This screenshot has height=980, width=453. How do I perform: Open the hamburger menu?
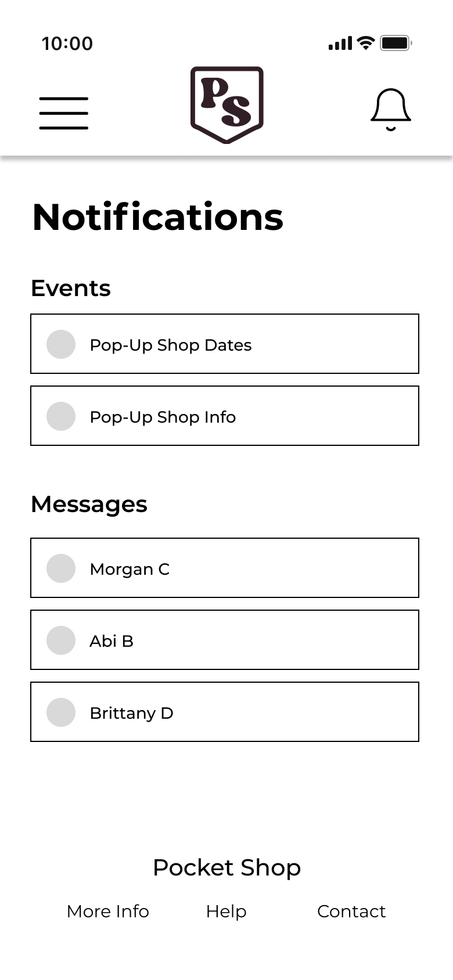point(64,113)
